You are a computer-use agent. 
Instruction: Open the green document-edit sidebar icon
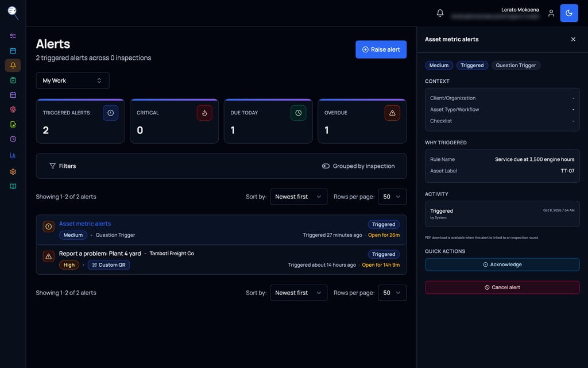pos(13,124)
